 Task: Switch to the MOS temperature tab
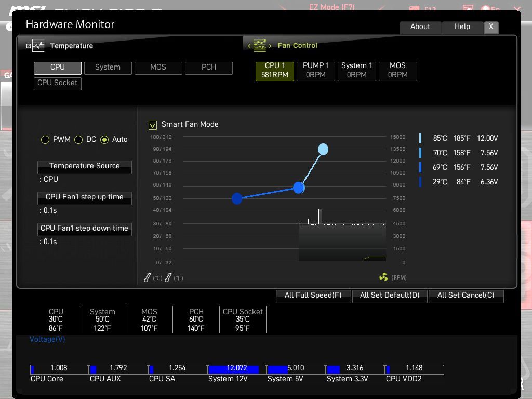tap(158, 68)
